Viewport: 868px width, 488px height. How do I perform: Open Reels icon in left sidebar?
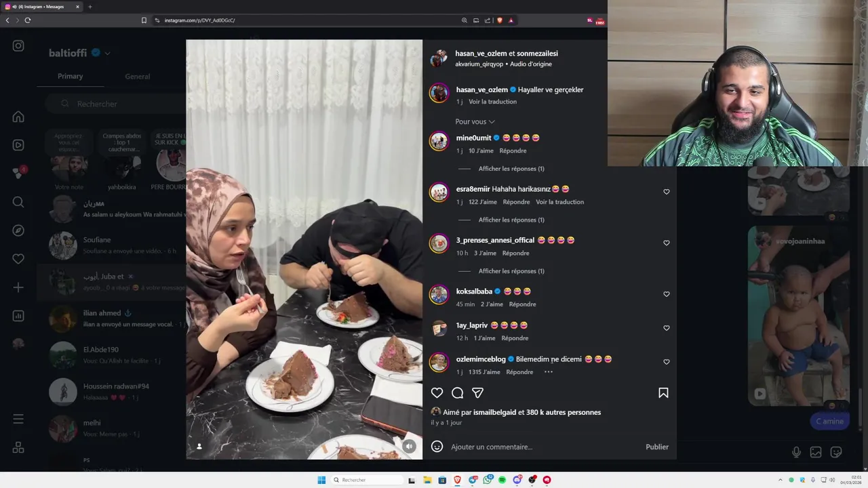click(18, 145)
